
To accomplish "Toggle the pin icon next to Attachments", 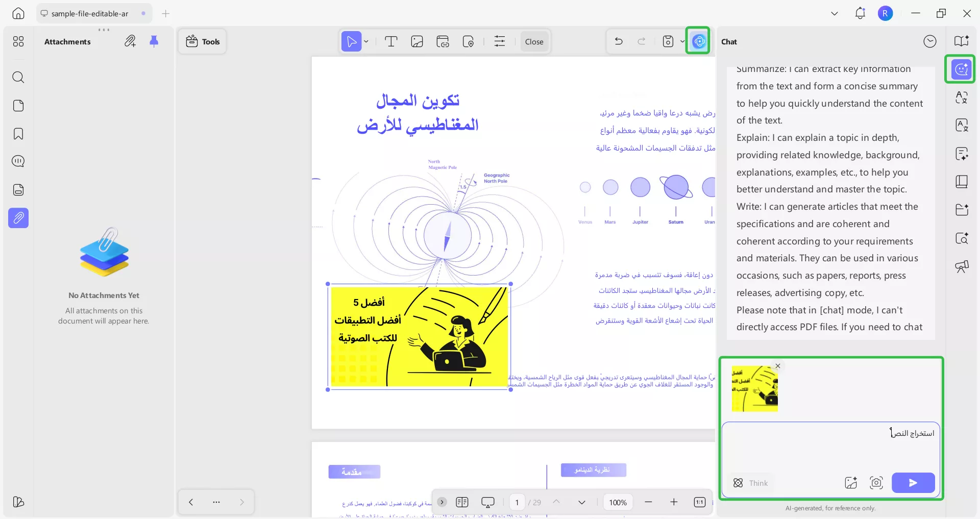I will (x=155, y=42).
